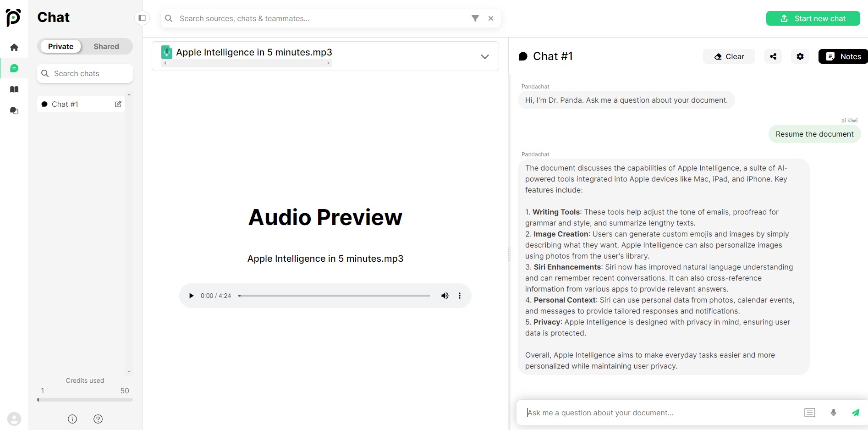Click the credits used progress bar
868x430 pixels.
click(x=85, y=400)
